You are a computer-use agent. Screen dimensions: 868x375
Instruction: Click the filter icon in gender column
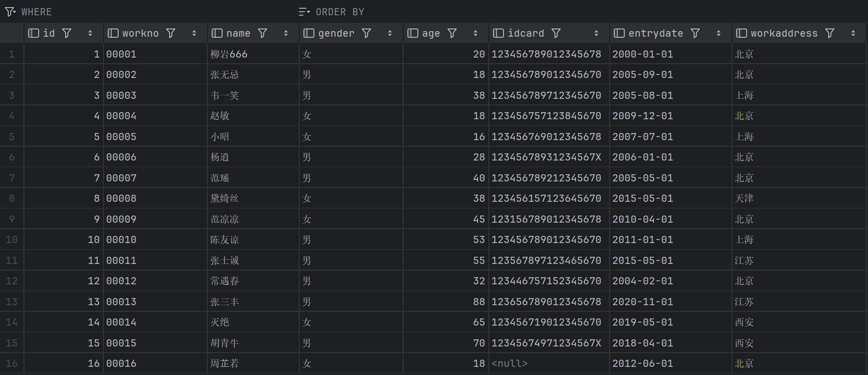point(366,33)
